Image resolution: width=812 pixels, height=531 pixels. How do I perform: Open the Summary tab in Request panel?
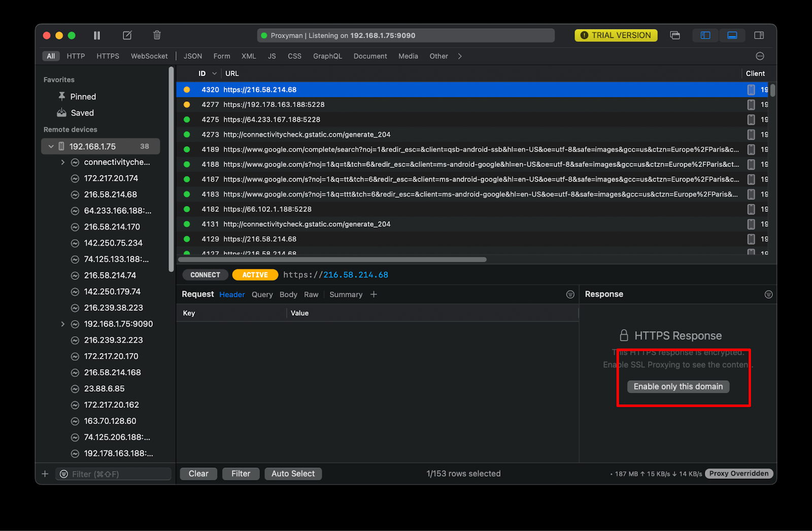(346, 294)
